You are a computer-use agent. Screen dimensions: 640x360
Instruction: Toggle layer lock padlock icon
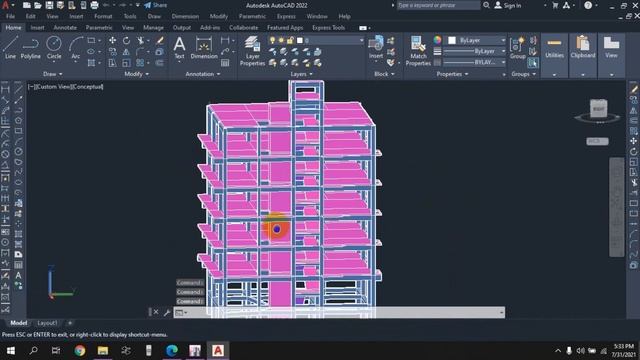[x=290, y=40]
